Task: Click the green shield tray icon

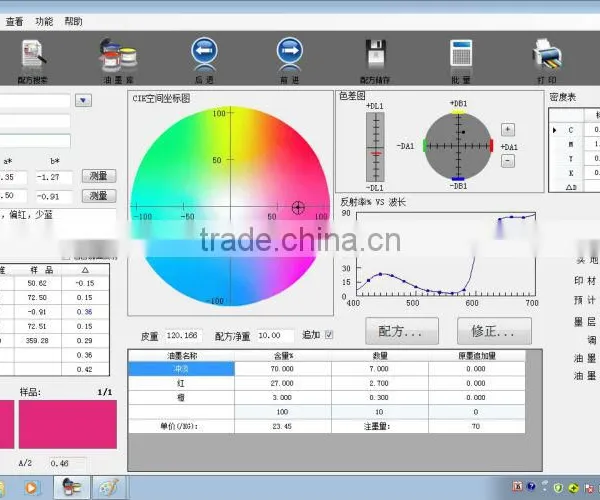Action: click(558, 488)
